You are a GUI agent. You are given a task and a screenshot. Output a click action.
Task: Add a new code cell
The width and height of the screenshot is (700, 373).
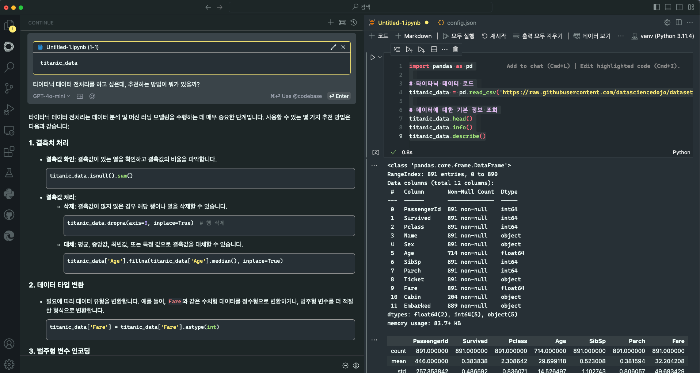[x=379, y=36]
